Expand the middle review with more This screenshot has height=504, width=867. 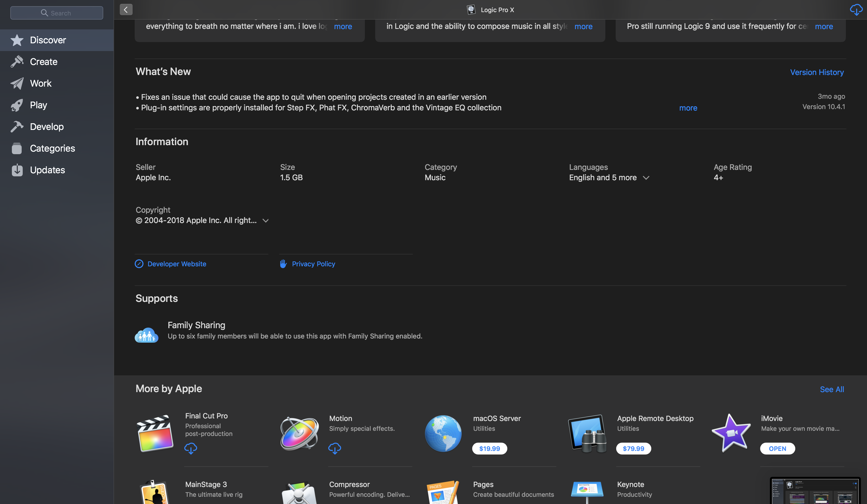coord(583,27)
